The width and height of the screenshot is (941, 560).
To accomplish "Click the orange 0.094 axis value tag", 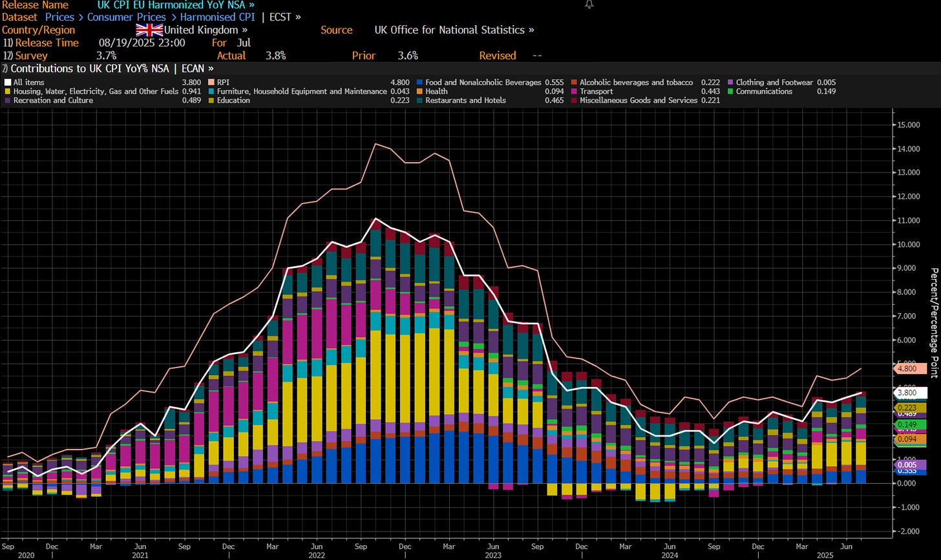I will tap(910, 439).
